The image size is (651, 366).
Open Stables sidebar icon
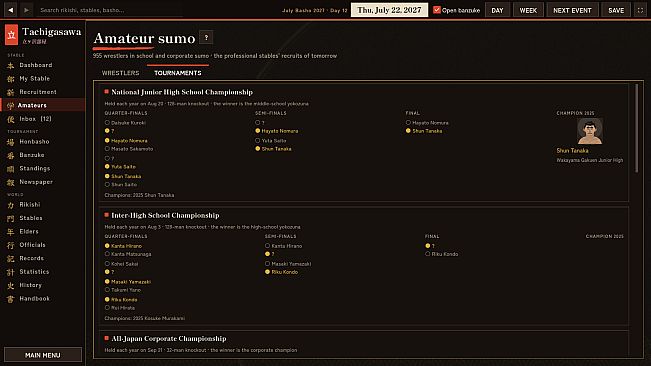point(10,218)
